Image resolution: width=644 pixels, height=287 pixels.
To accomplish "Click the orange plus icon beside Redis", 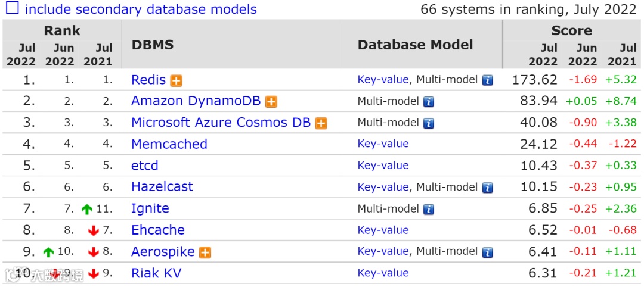I will (176, 80).
